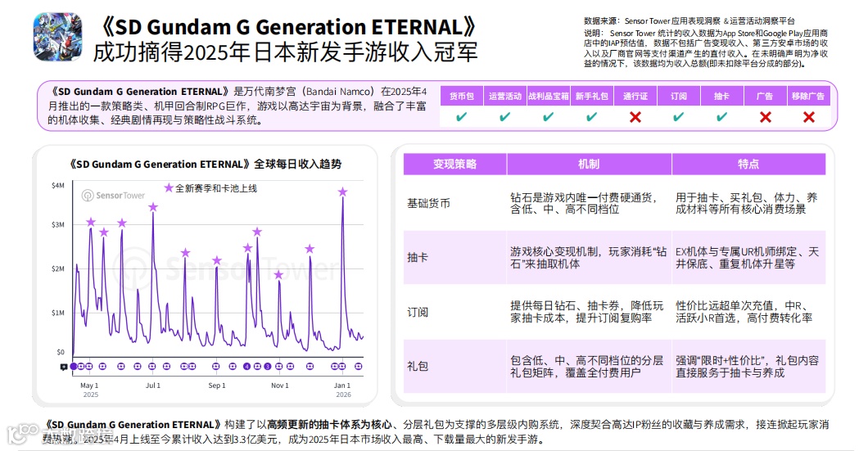
Task: Select the 货币包 header cell
Action: tap(462, 96)
